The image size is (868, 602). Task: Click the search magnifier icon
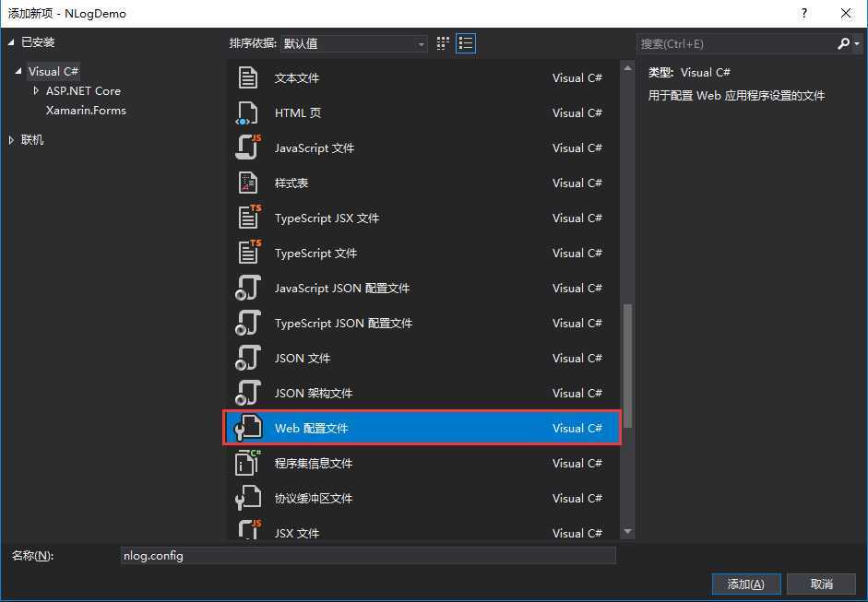(x=843, y=43)
